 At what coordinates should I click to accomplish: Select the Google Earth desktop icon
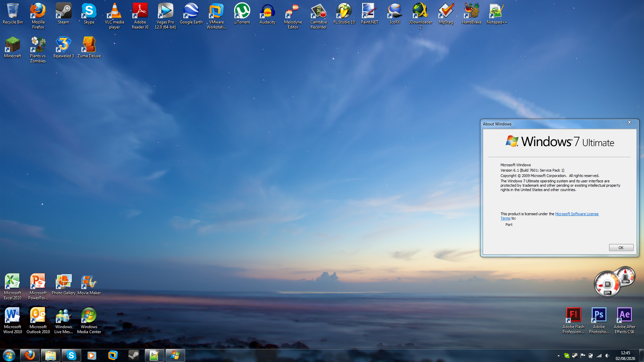pyautogui.click(x=191, y=14)
